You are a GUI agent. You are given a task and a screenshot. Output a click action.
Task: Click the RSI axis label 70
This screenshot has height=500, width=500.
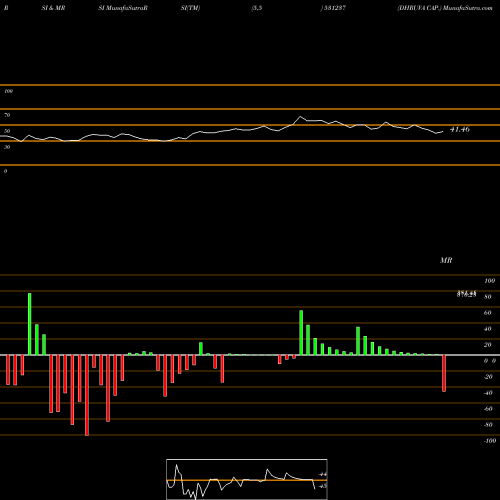(7, 115)
